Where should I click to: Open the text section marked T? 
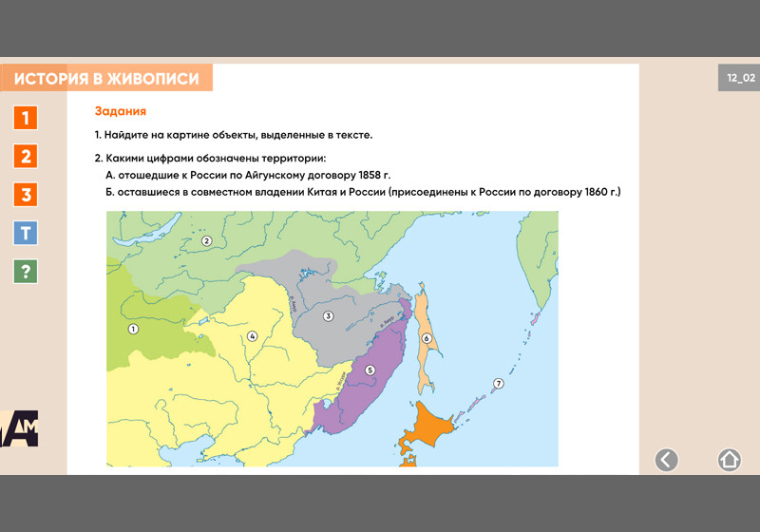(x=27, y=234)
